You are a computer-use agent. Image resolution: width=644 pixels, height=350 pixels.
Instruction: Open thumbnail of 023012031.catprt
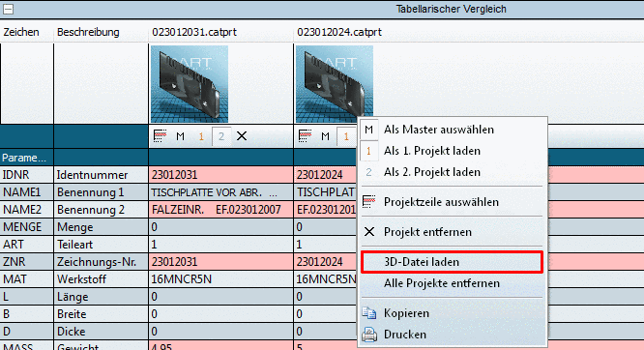[190, 84]
